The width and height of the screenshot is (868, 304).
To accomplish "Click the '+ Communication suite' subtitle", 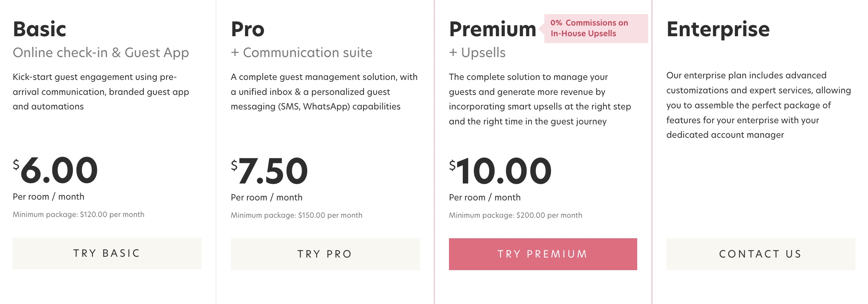I will tap(302, 52).
